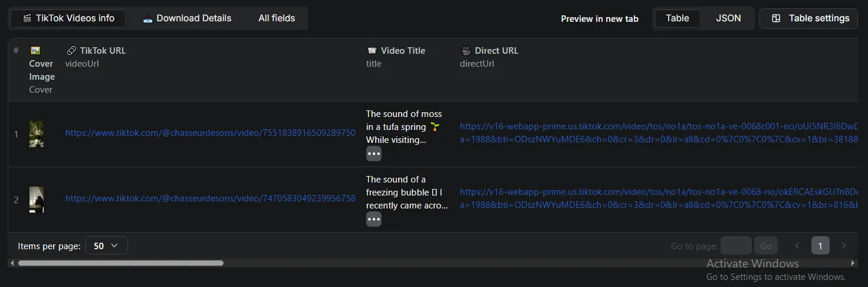Click Preview in new tab
This screenshot has width=868, height=287.
pyautogui.click(x=599, y=19)
